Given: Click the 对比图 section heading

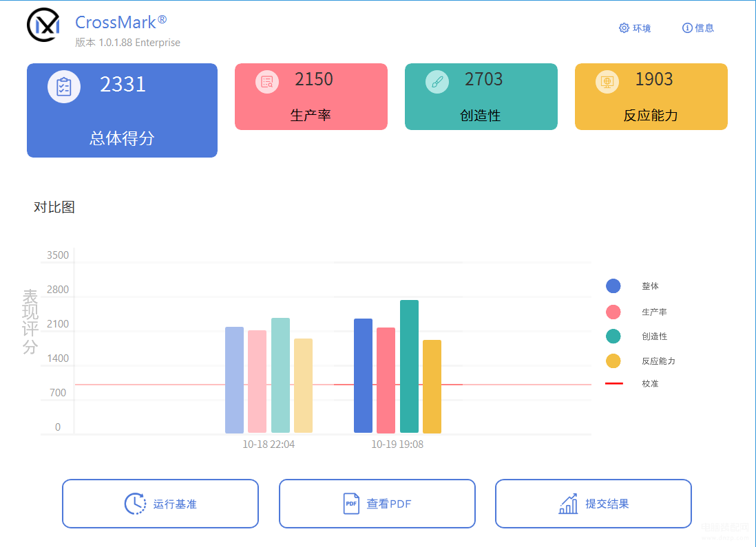Looking at the screenshot, I should pos(54,207).
